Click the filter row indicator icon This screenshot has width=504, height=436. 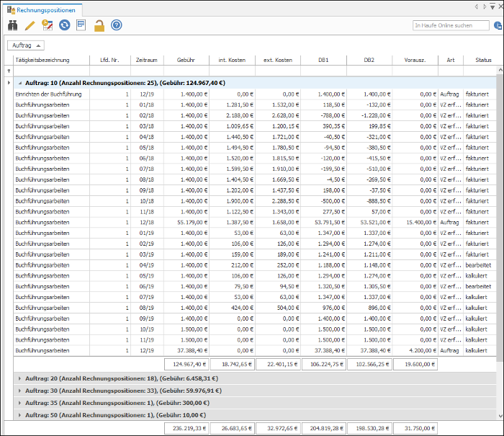(9, 71)
